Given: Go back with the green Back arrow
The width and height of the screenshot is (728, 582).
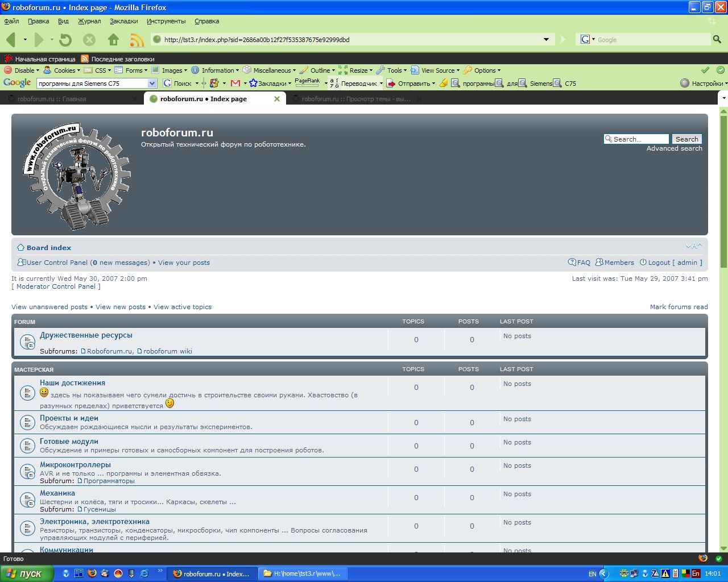Looking at the screenshot, I should (11, 40).
